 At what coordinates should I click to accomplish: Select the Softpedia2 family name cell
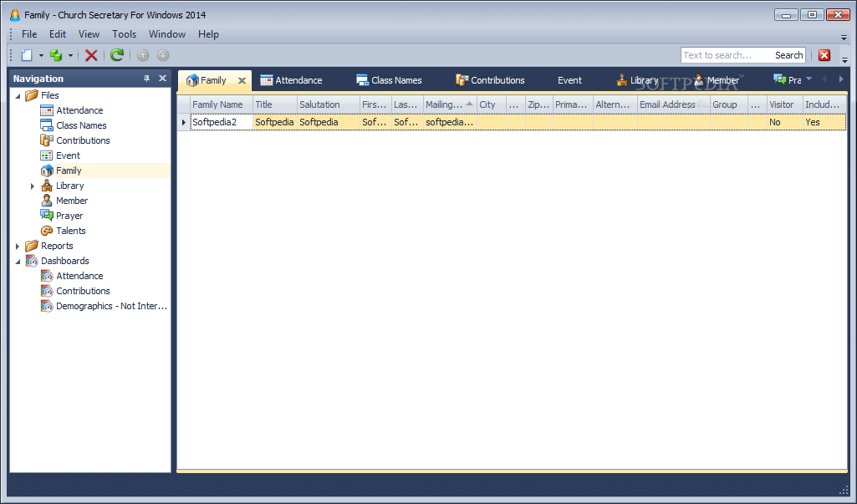[222, 122]
